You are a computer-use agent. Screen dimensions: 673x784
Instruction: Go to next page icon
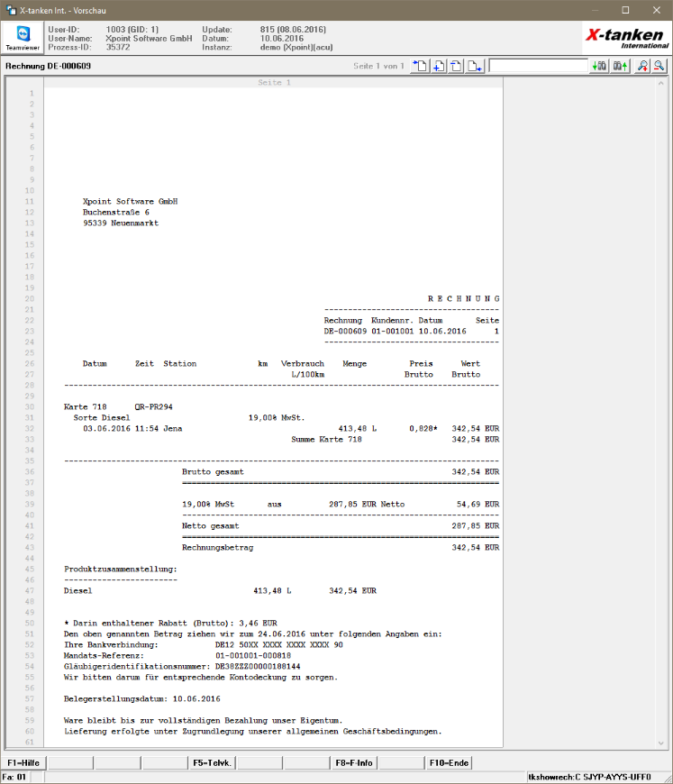[439, 66]
